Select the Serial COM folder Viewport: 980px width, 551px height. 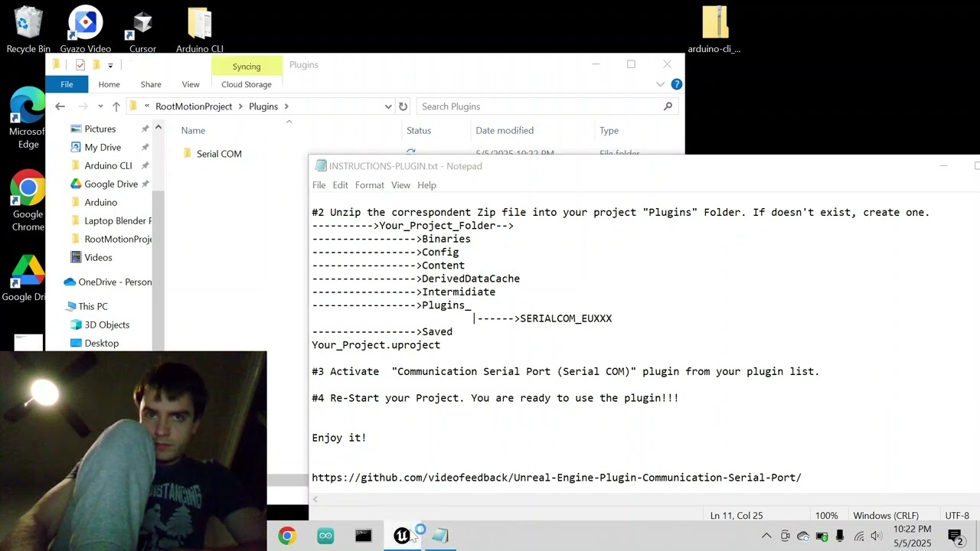pos(219,154)
